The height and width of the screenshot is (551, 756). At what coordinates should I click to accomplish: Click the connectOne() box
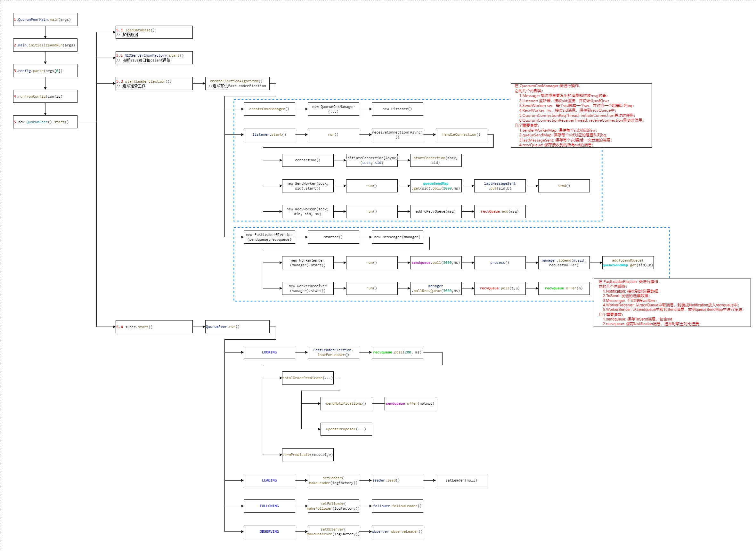307,160
